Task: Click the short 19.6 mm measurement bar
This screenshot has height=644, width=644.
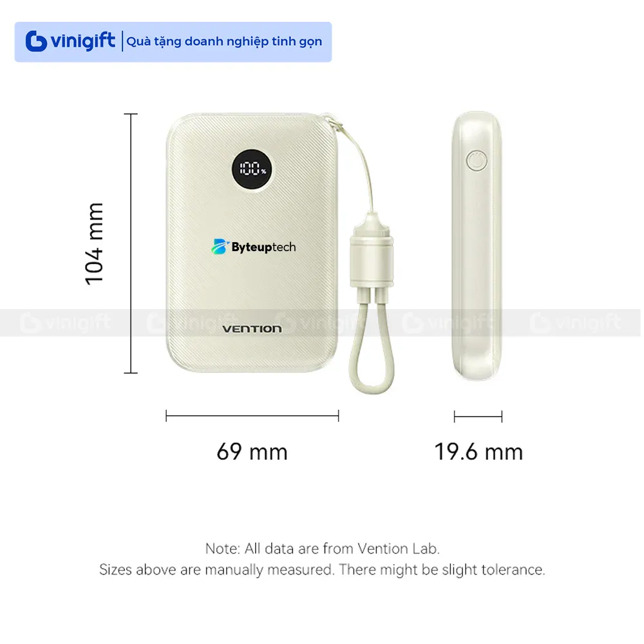Action: click(478, 417)
